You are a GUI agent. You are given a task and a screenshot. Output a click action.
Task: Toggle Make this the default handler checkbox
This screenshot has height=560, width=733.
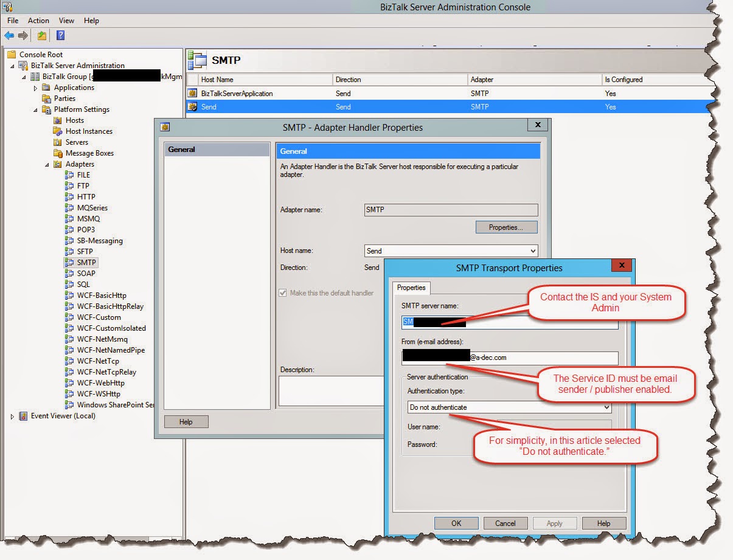point(283,293)
